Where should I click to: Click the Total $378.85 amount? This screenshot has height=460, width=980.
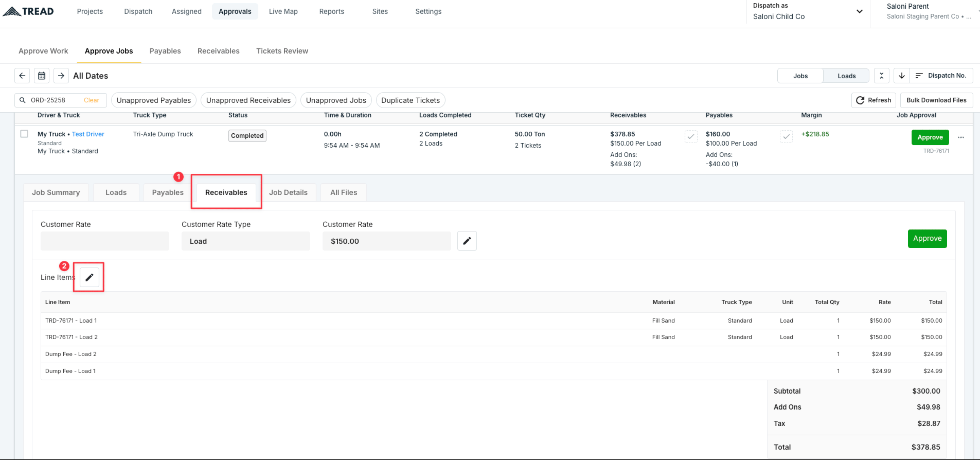(x=925, y=447)
